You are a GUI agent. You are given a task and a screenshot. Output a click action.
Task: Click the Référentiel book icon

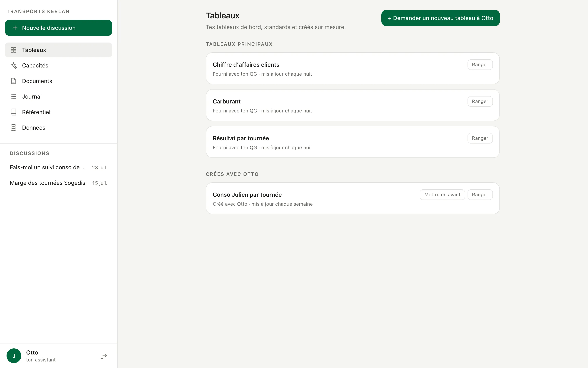14,112
